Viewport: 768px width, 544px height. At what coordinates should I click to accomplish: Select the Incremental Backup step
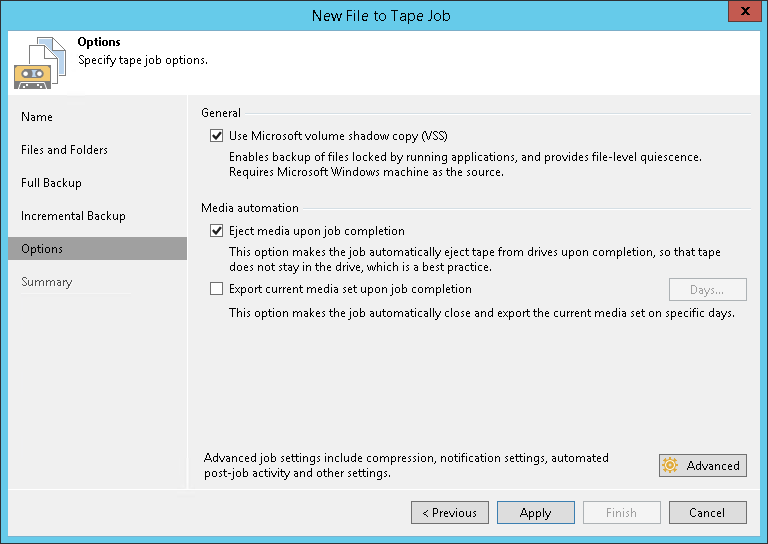point(73,216)
